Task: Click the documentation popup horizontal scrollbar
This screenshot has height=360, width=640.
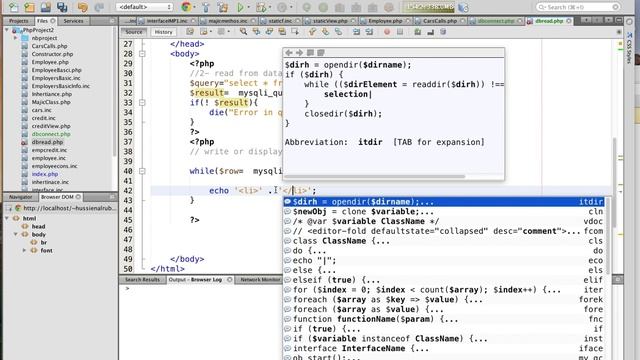Action: point(374,177)
